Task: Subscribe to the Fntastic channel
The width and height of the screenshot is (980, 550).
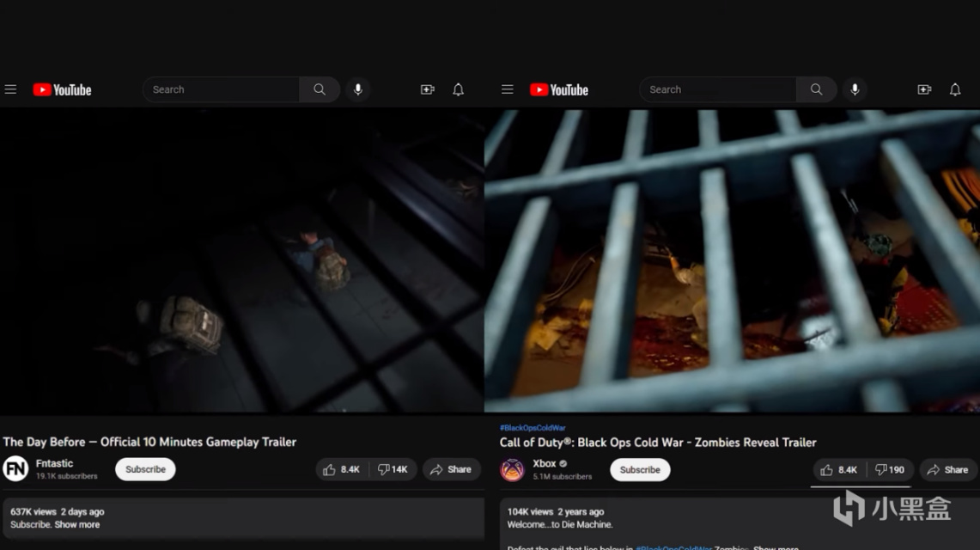Action: [145, 469]
